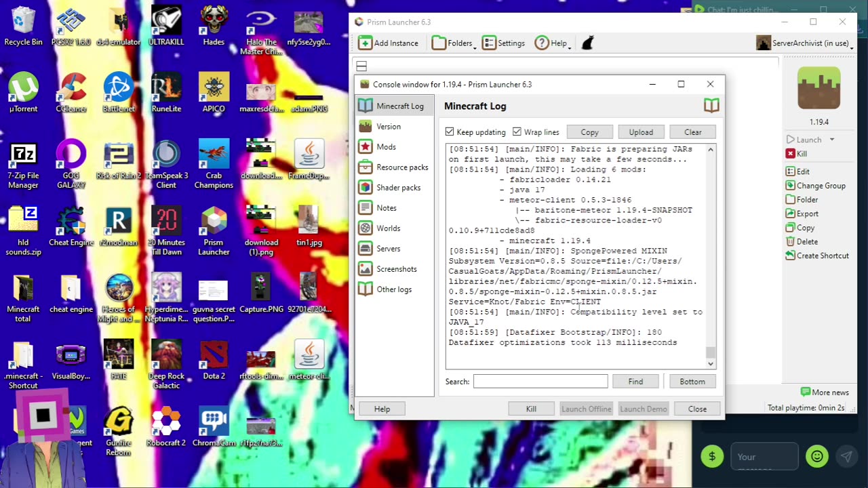The width and height of the screenshot is (868, 488).
Task: Click Add Instance in Prism Launcher toolbar
Action: (389, 43)
